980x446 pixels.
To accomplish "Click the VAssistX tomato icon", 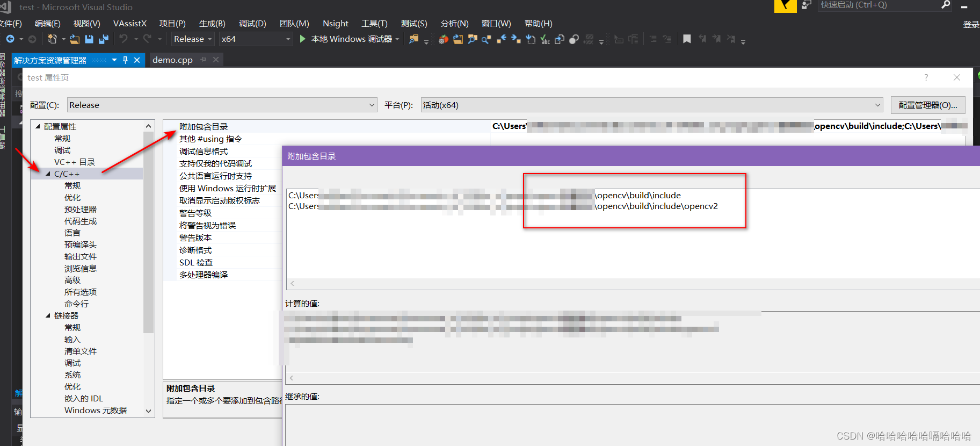I will [444, 39].
